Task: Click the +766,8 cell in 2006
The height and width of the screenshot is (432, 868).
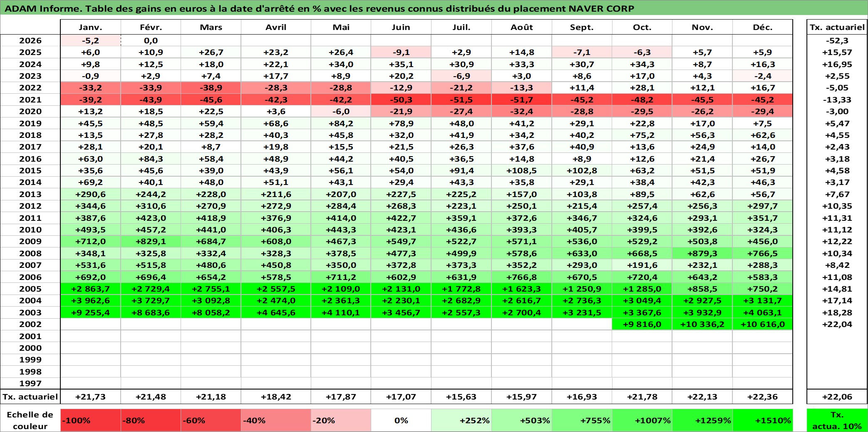Action: (522, 277)
